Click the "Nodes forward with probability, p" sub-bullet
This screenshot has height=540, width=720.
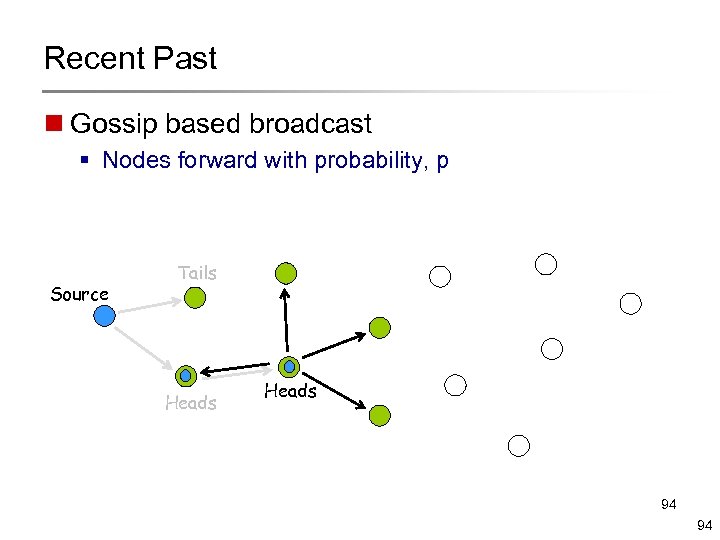275,160
